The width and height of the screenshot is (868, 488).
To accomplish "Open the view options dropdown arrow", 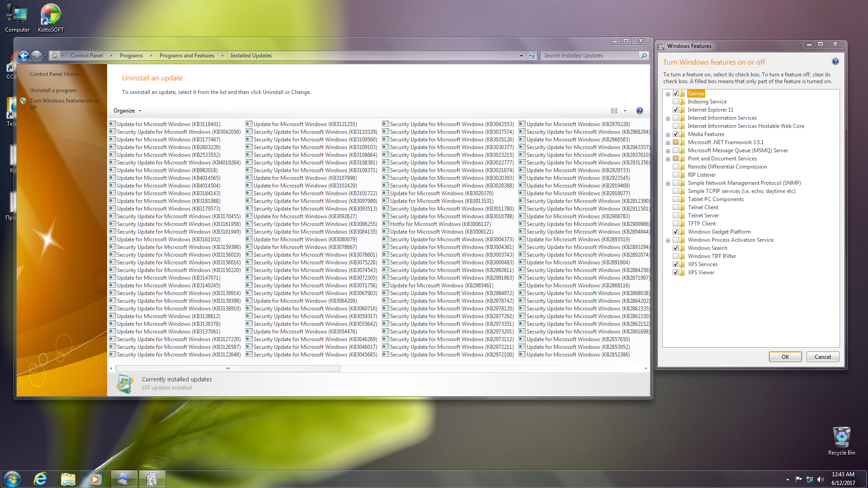I will [x=625, y=111].
